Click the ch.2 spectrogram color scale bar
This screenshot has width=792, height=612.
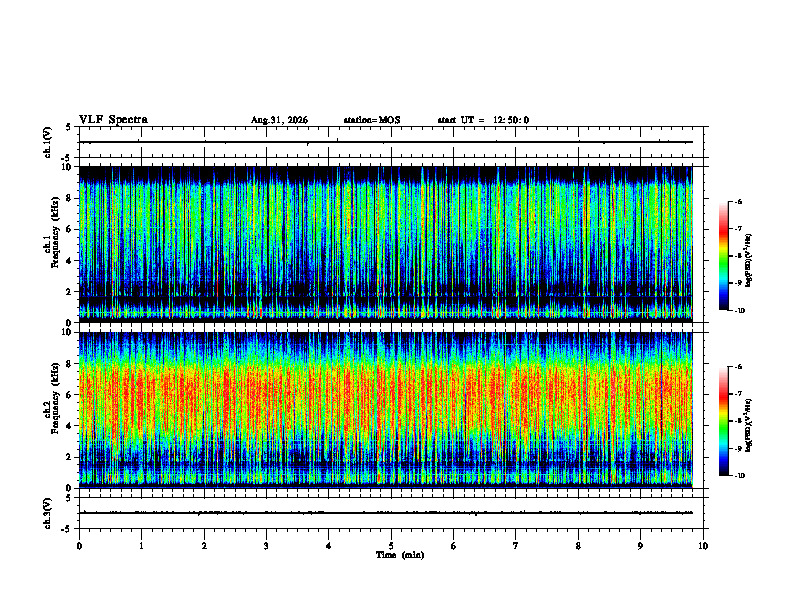(x=723, y=421)
